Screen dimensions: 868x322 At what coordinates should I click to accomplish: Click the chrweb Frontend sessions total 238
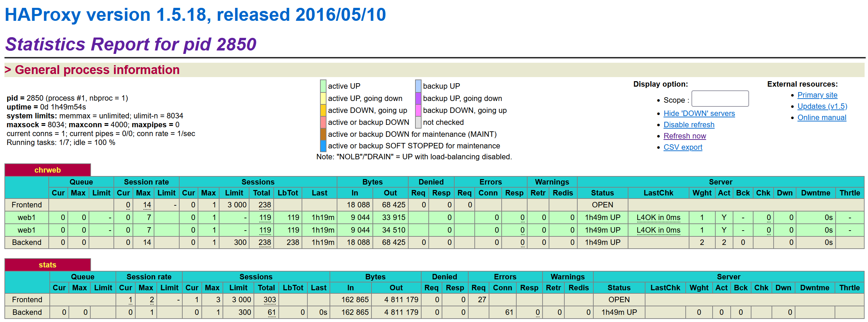click(x=265, y=205)
